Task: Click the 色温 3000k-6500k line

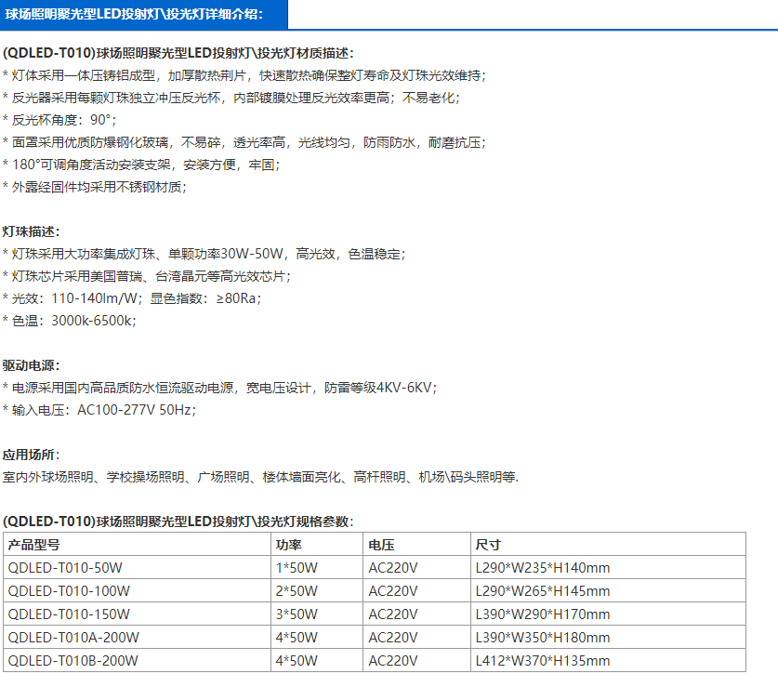Action: coord(70,321)
